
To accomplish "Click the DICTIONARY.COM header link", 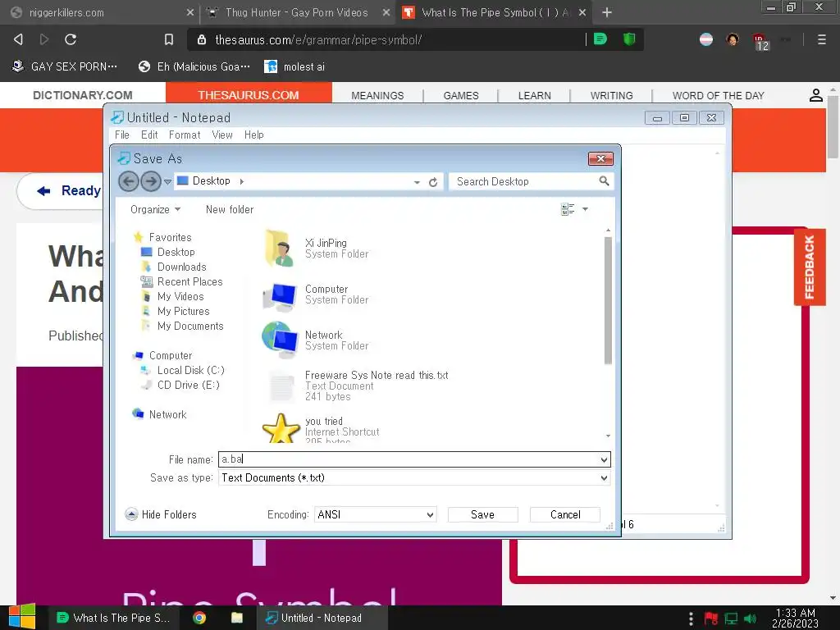I will 83,95.
